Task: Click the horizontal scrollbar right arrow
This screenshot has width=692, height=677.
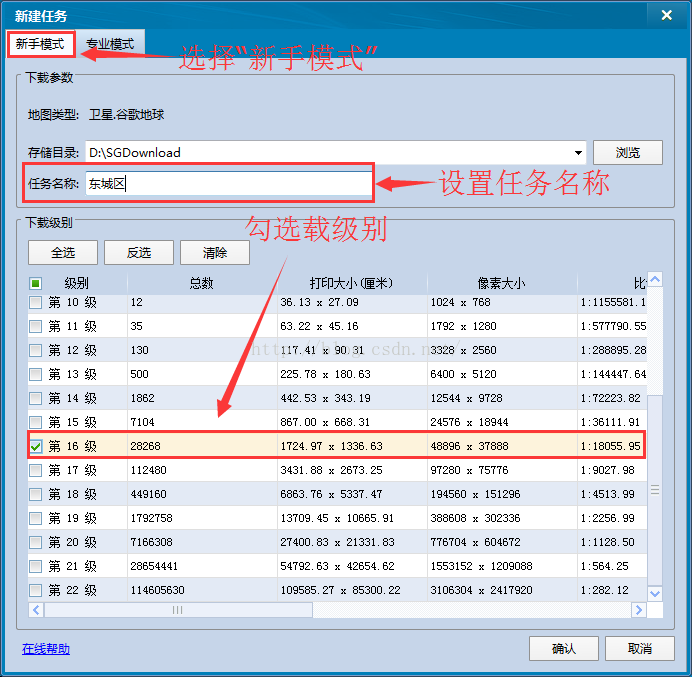Action: [x=639, y=610]
